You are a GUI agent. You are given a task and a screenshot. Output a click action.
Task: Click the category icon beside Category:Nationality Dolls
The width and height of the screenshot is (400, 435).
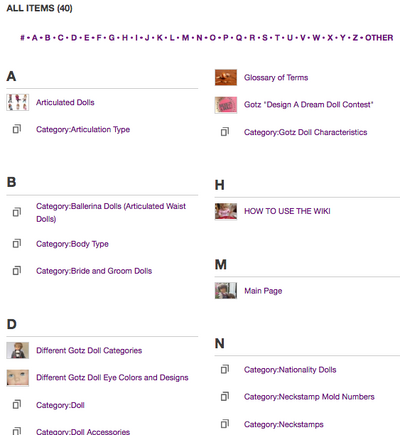tap(225, 369)
